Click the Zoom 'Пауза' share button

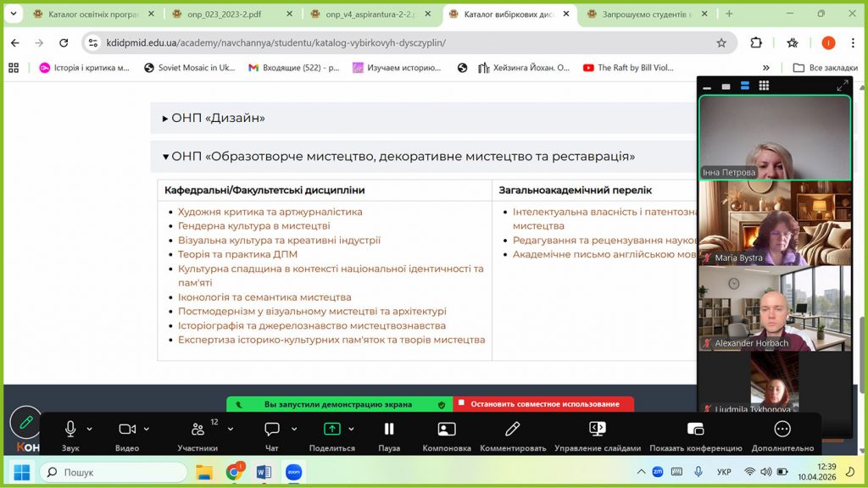[389, 430]
